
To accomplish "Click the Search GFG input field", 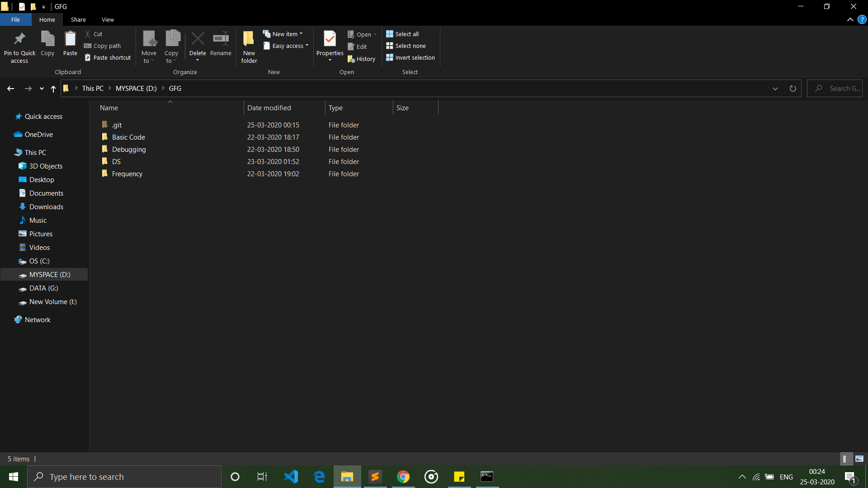I will click(836, 88).
